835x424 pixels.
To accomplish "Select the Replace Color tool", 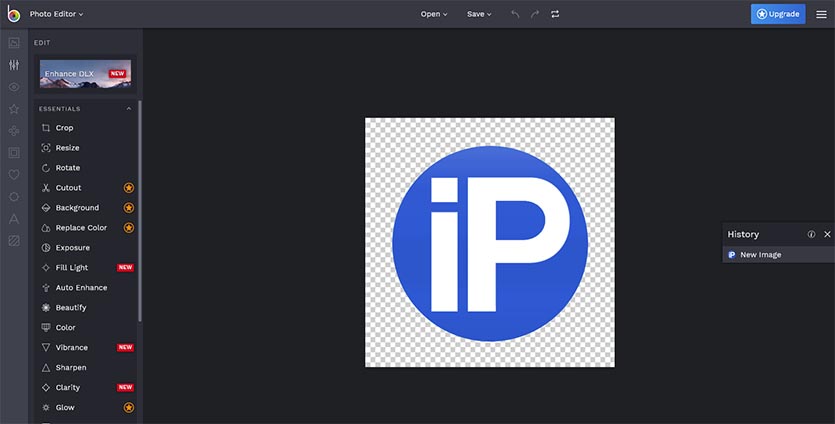I will 85,228.
